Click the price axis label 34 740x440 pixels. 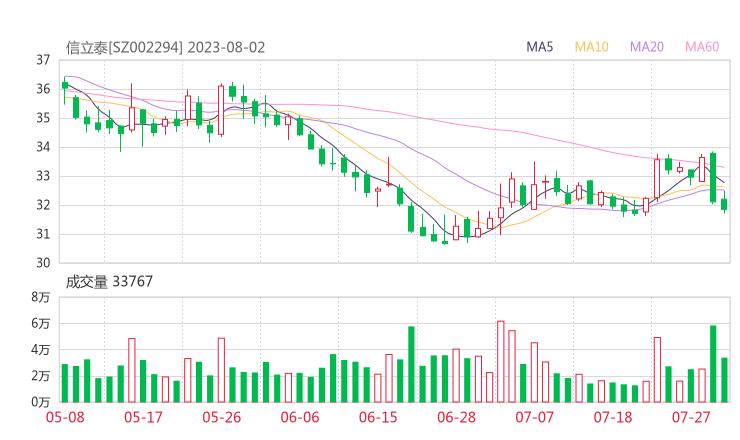point(43,147)
